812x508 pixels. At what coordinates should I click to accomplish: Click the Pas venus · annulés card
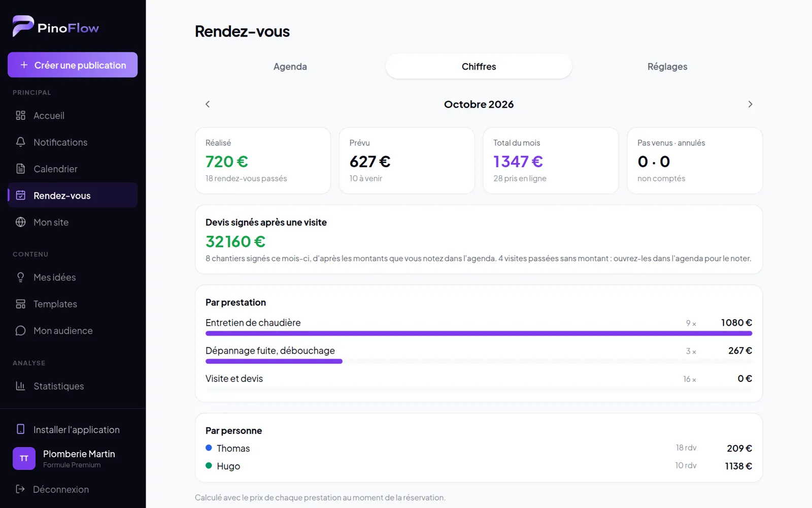[x=695, y=161]
